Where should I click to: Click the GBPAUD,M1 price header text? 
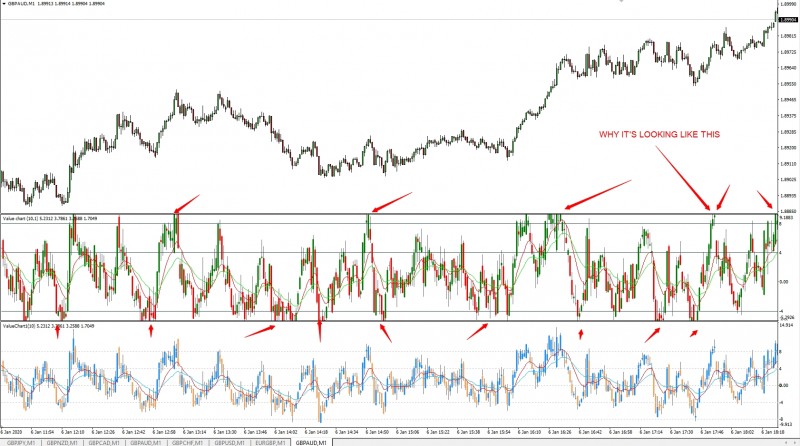[x=56, y=4]
